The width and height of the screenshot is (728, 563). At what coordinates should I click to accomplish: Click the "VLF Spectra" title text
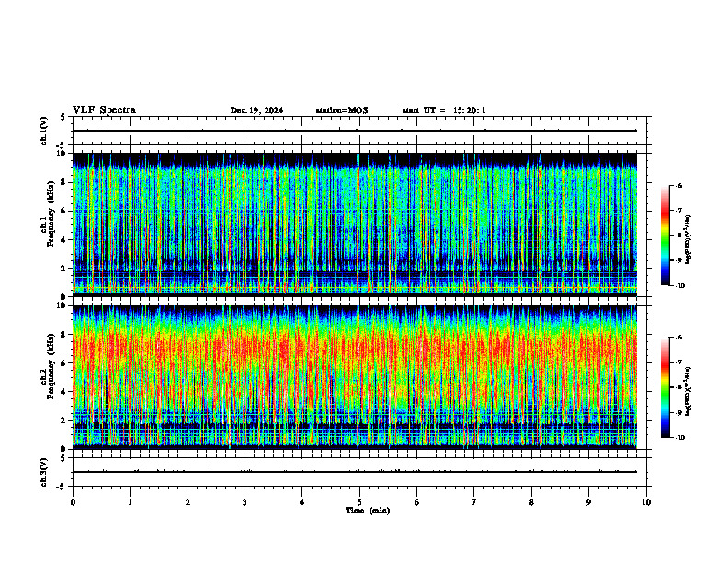click(x=104, y=110)
